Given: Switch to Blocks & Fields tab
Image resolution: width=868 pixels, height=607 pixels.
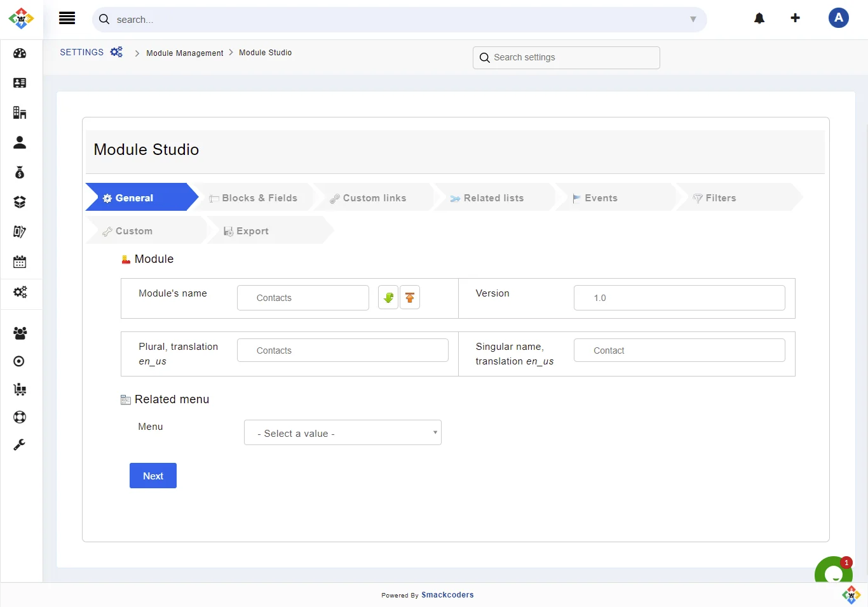Looking at the screenshot, I should (254, 198).
